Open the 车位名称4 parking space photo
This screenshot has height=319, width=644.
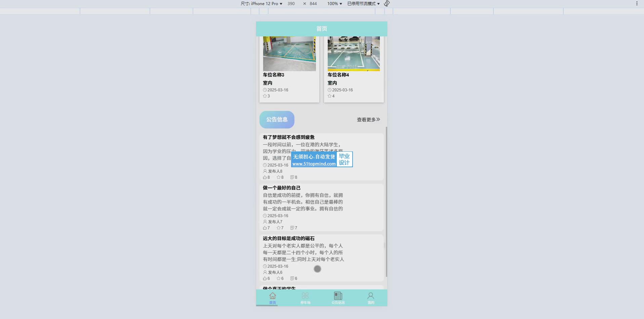(354, 54)
